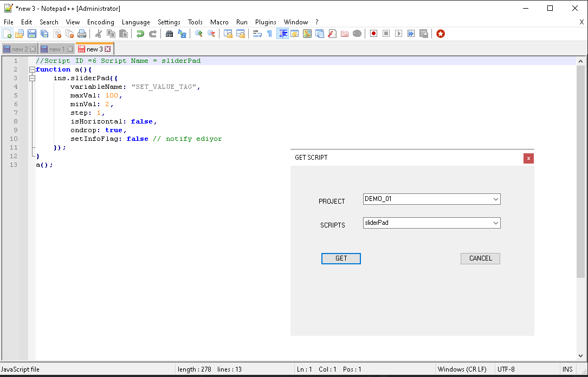Image resolution: width=588 pixels, height=377 pixels.
Task: Show all characters pilcrow icon
Action: [x=270, y=34]
